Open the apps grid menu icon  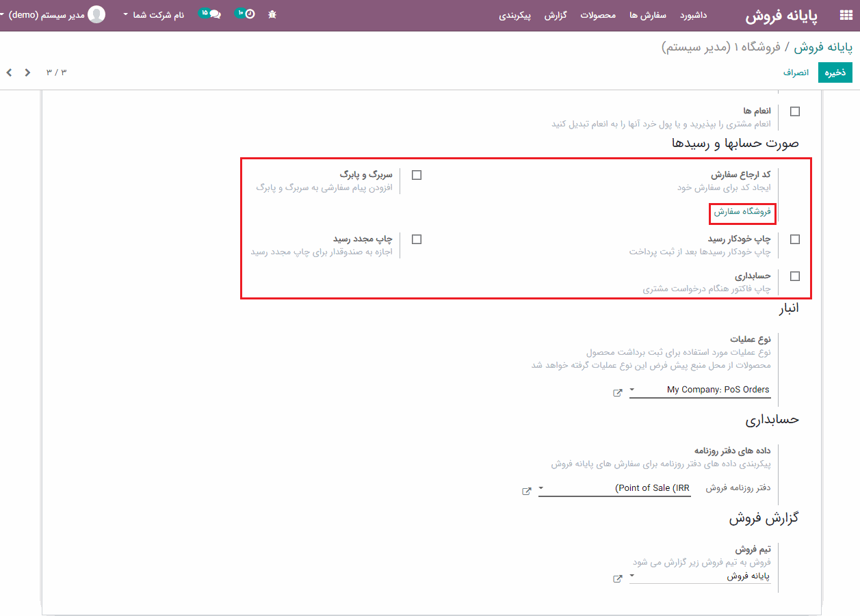coord(846,16)
